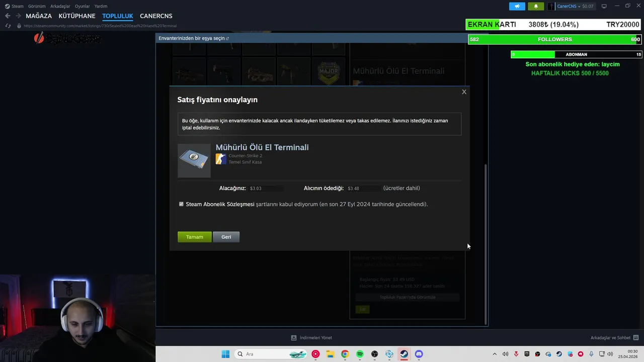Click the inventory dialog scrollbar
Screen dimensions: 644x362
[486, 244]
